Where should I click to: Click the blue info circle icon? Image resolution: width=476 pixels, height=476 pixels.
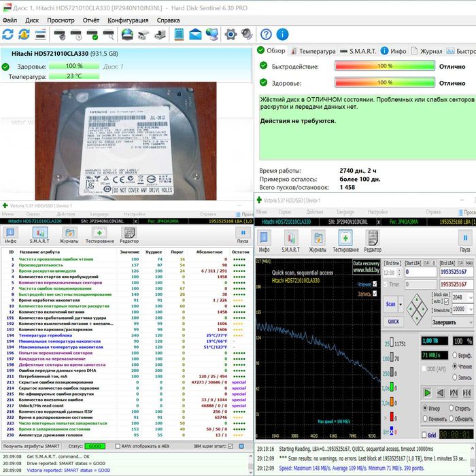click(x=282, y=34)
